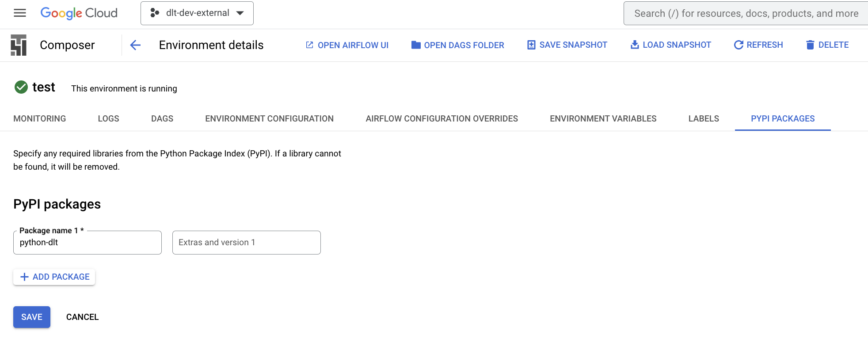Open the DAGs folder
Screen dimensions: 868x342
(x=457, y=45)
